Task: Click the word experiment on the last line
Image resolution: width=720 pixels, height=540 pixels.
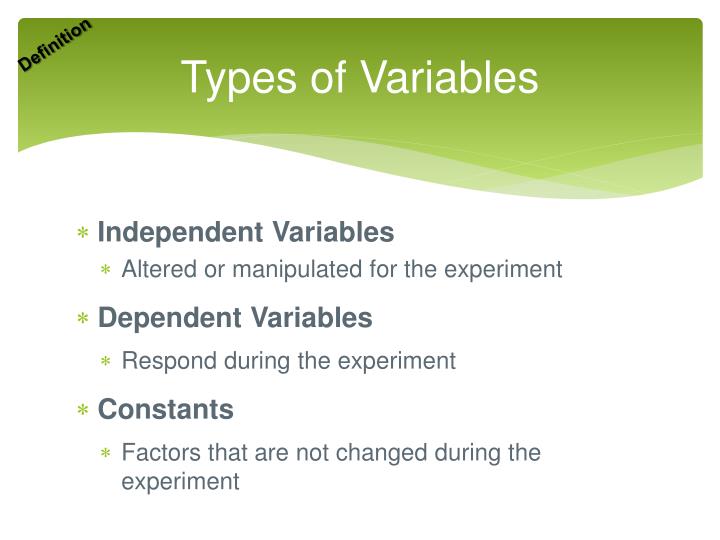Action: click(x=180, y=482)
